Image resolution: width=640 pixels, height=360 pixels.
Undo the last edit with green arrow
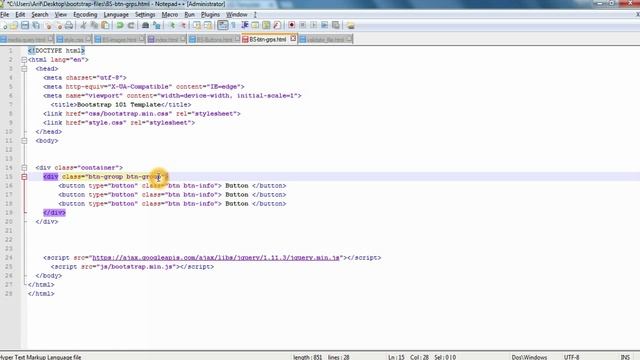120,25
